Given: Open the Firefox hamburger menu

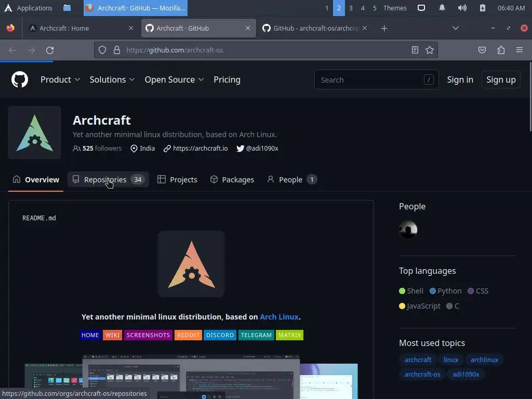Looking at the screenshot, I should pyautogui.click(x=519, y=50).
